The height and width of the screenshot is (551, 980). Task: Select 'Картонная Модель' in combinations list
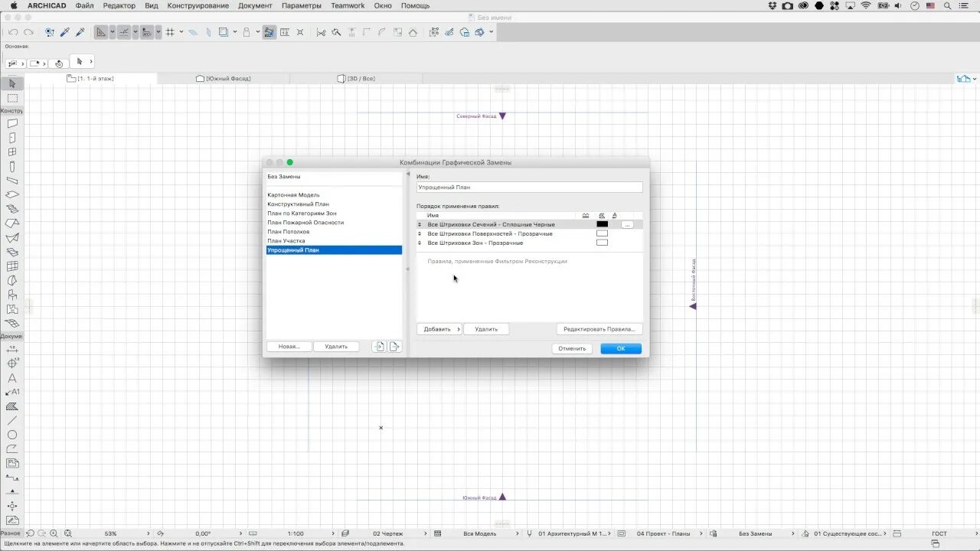pyautogui.click(x=334, y=195)
